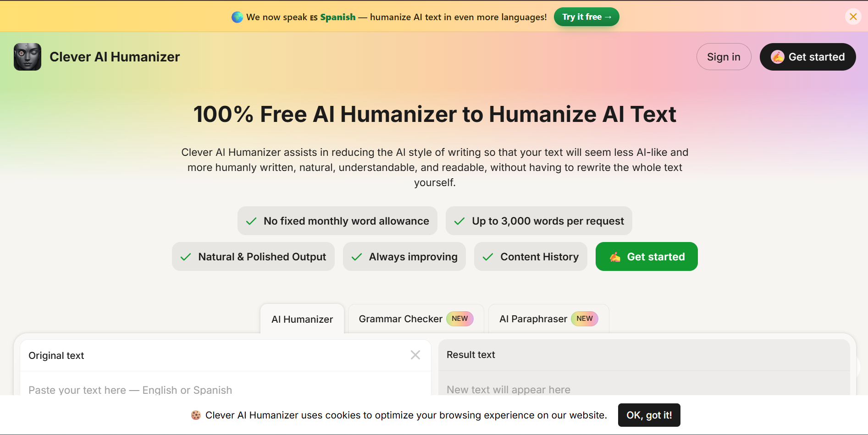Click the cookie icon in cookie notice

point(196,415)
